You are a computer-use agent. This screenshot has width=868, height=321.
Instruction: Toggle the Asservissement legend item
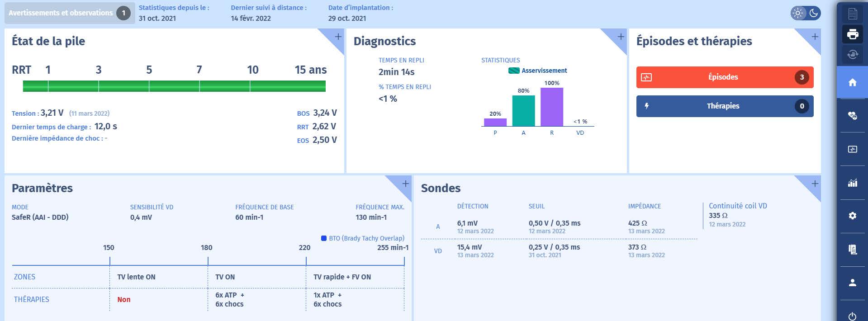pyautogui.click(x=537, y=71)
